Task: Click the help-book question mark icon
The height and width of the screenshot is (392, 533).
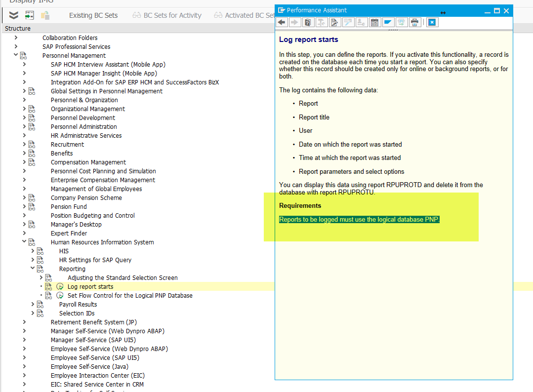Action: click(x=308, y=22)
